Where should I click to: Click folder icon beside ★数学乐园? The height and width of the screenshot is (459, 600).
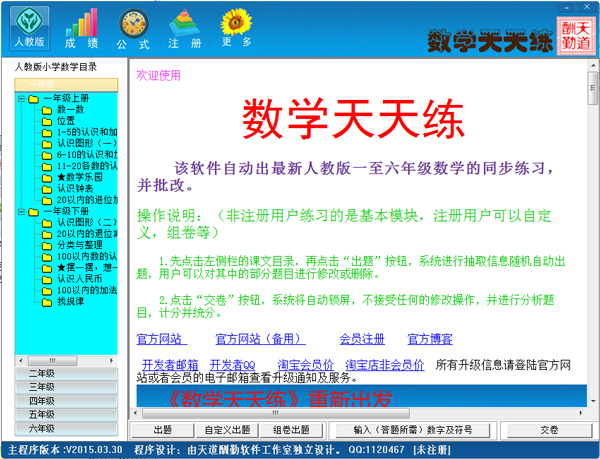(x=47, y=178)
